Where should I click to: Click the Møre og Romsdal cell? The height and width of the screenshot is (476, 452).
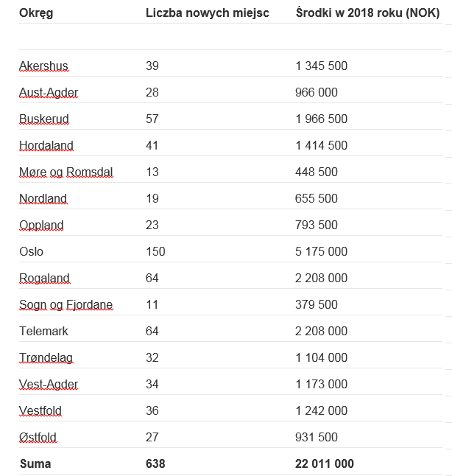tap(66, 172)
